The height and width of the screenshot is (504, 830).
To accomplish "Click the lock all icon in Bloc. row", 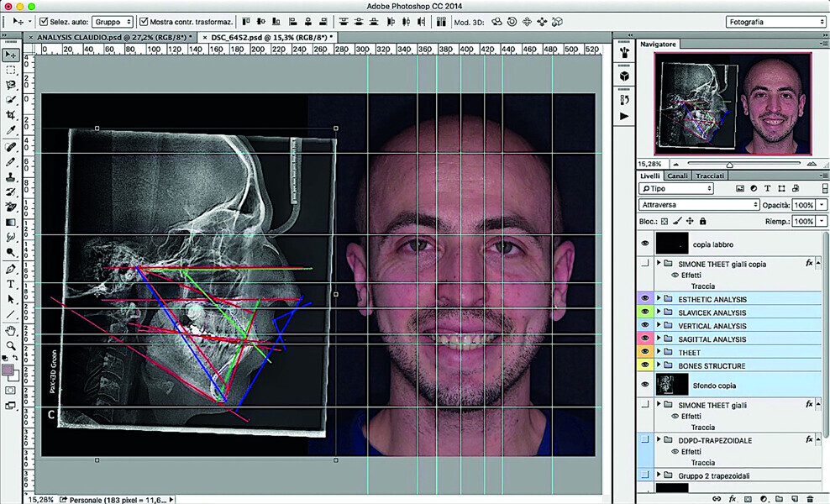I will tap(702, 221).
